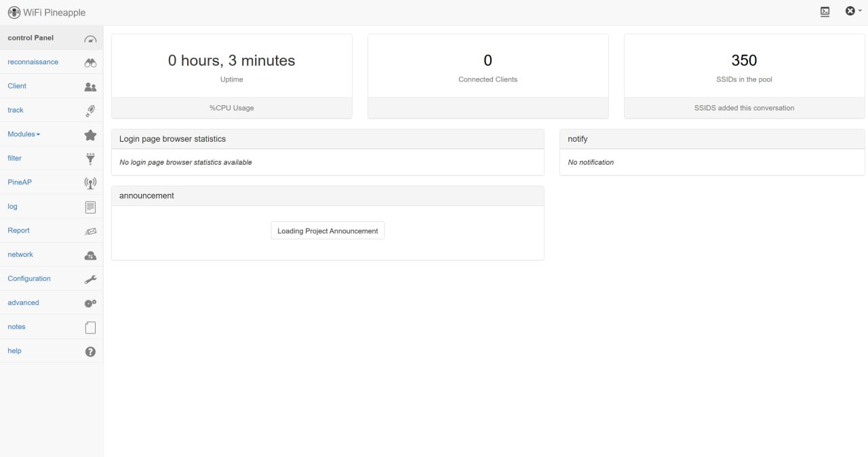Click the PineAP broadcast antenna icon
868x457 pixels.
pos(90,183)
